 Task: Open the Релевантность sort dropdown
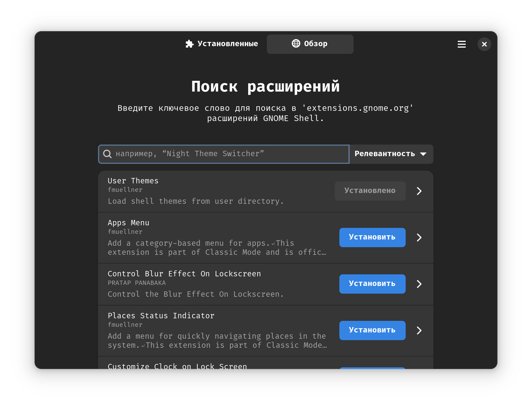(x=391, y=154)
